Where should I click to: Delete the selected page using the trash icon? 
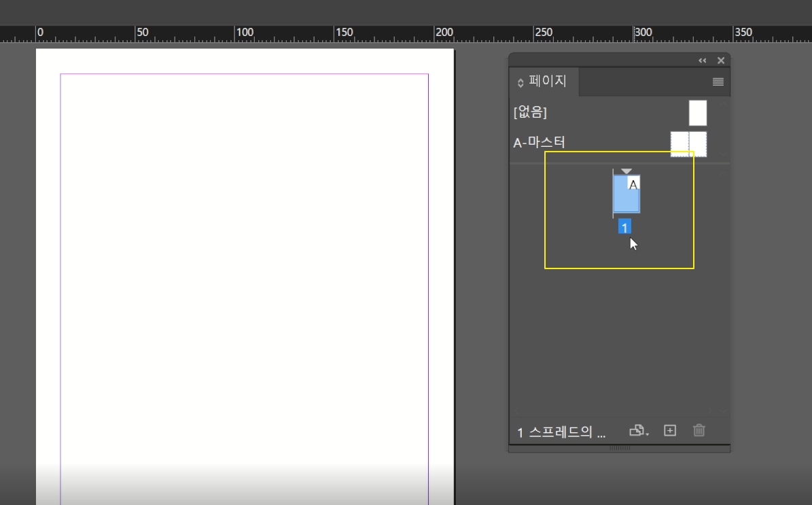(x=699, y=430)
